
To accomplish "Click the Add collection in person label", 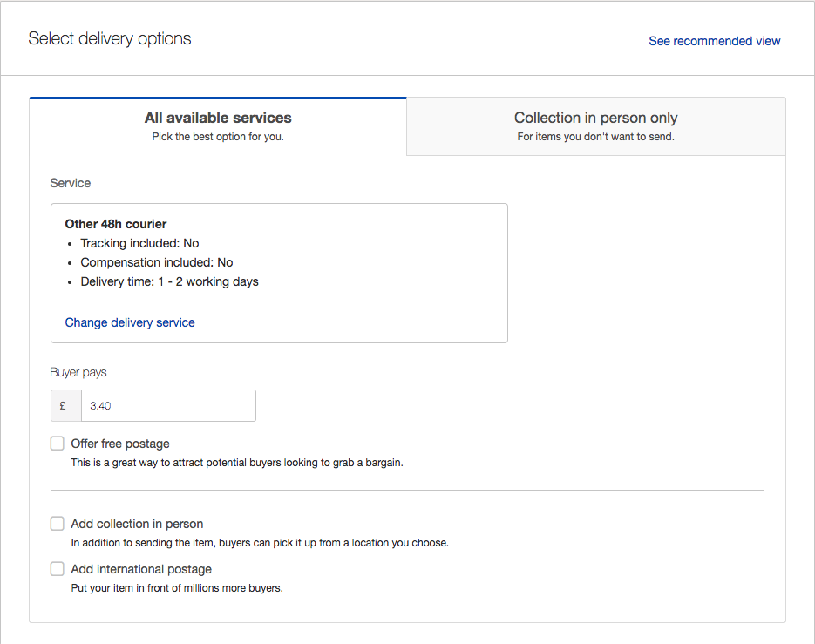I will [137, 524].
